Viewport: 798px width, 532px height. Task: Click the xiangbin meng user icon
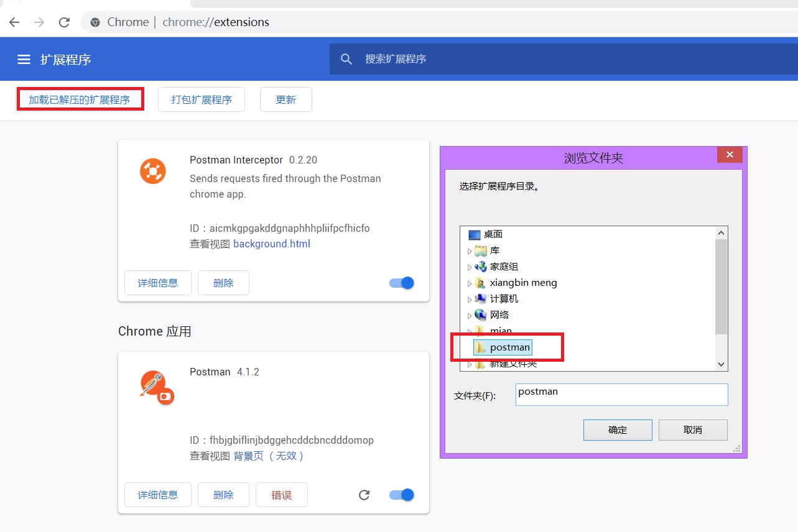[480, 283]
